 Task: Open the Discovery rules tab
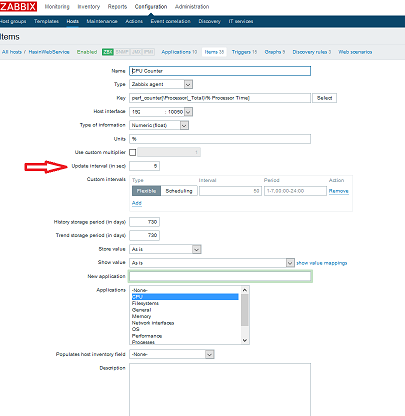(312, 52)
